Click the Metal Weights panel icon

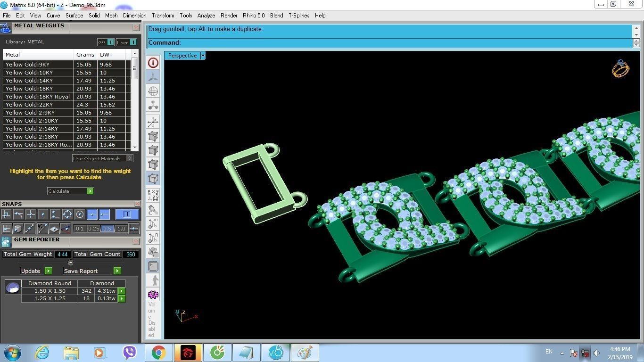[6, 28]
